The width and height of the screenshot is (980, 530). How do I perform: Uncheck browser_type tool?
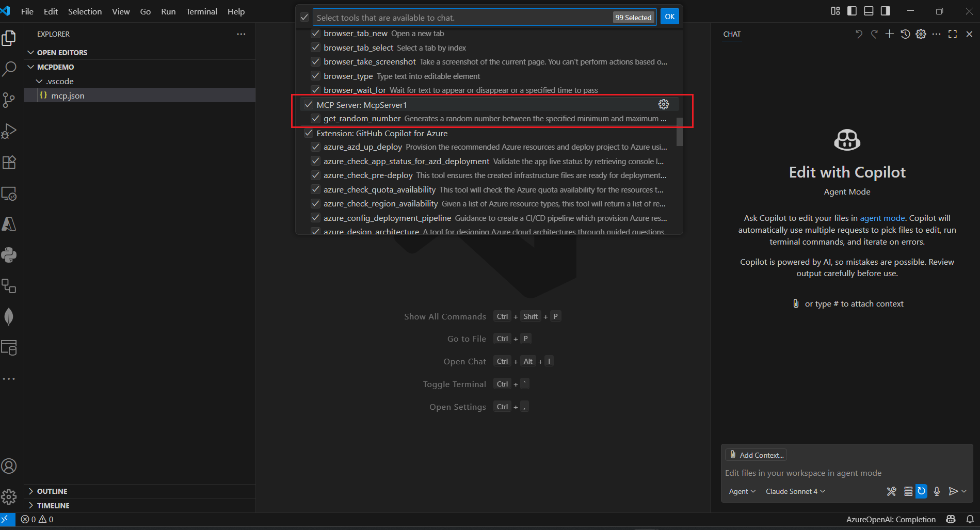[x=315, y=76]
